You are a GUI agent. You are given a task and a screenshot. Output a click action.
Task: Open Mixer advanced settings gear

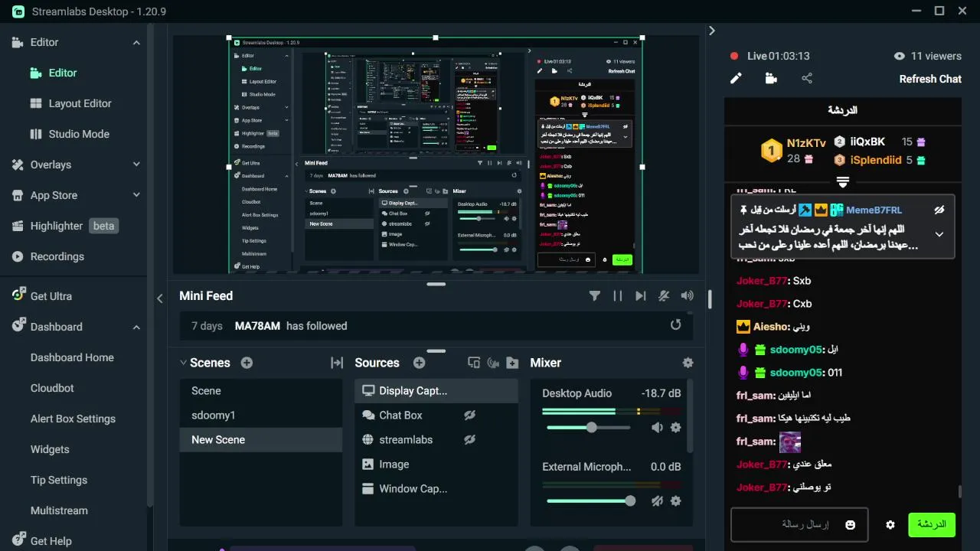pos(688,363)
